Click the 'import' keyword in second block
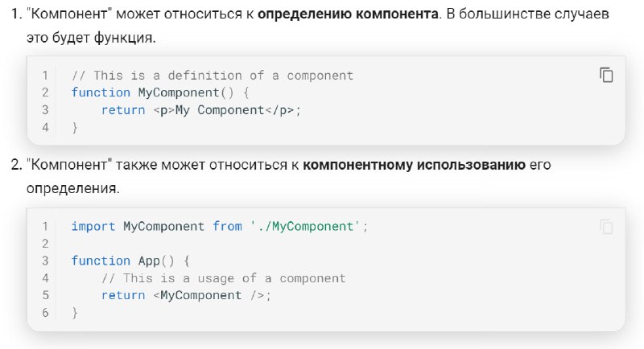Screen dimensions: 644x349 coord(93,227)
